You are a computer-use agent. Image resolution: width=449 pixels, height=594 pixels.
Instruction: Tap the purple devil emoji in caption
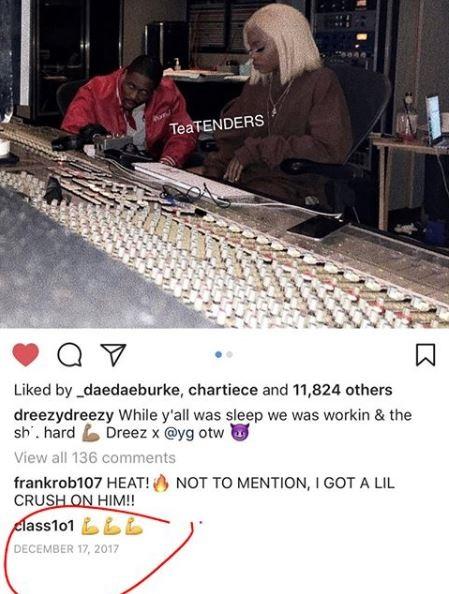pos(240,433)
